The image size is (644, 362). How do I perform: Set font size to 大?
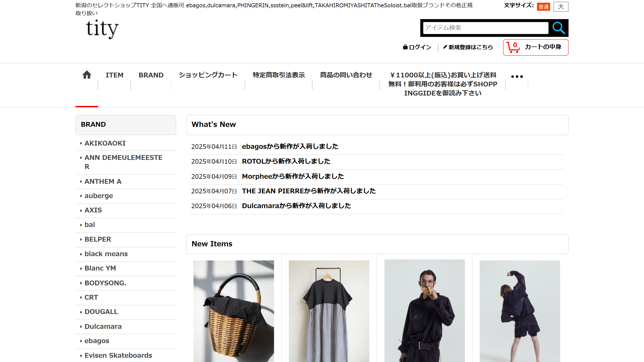561,7
